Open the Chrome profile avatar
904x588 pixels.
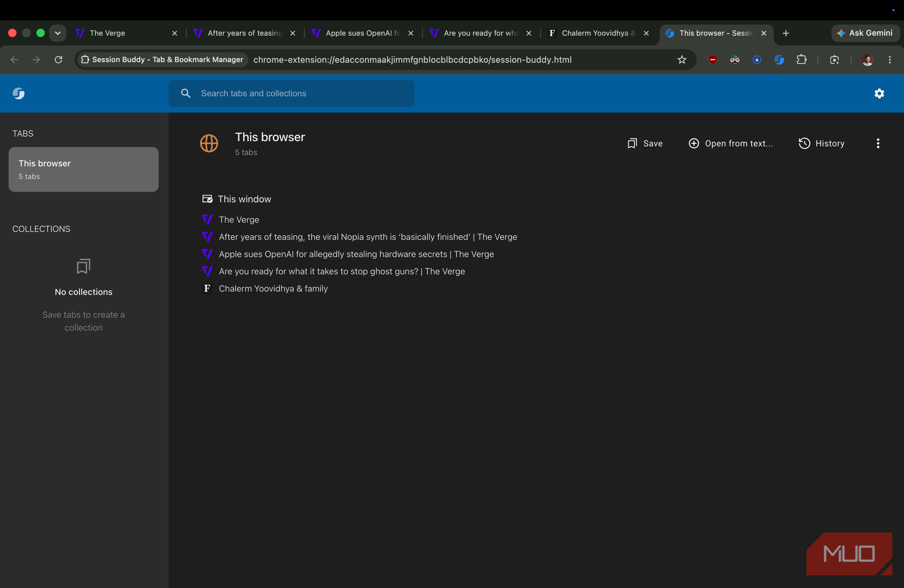[867, 60]
